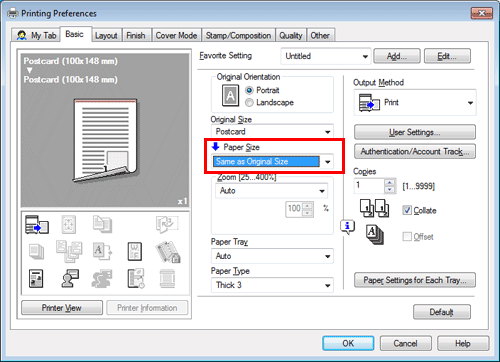This screenshot has height=362, width=500.
Task: Open Authentication/Account Track... settings
Action: (x=415, y=152)
